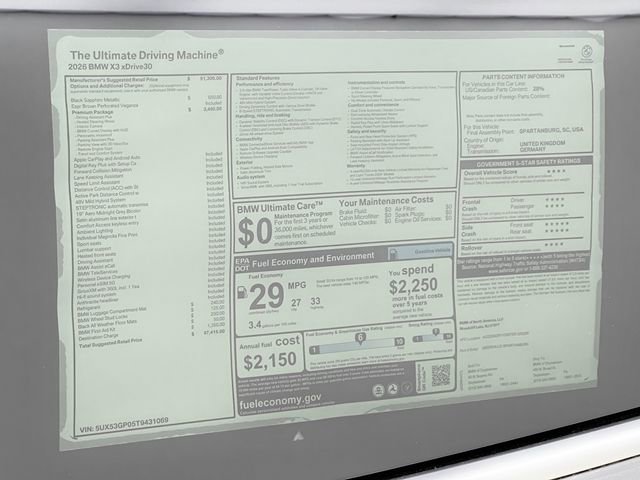The width and height of the screenshot is (640, 480).
Task: Click the fuel pump icon beside 29 MPG
Action: [x=242, y=292]
